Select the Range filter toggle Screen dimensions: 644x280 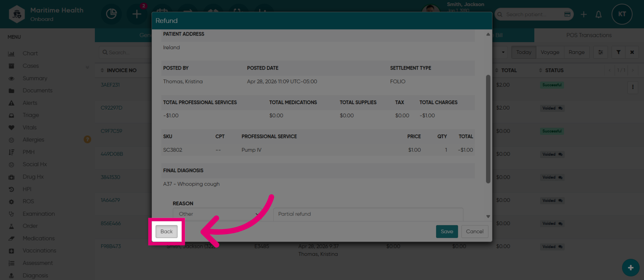[577, 52]
